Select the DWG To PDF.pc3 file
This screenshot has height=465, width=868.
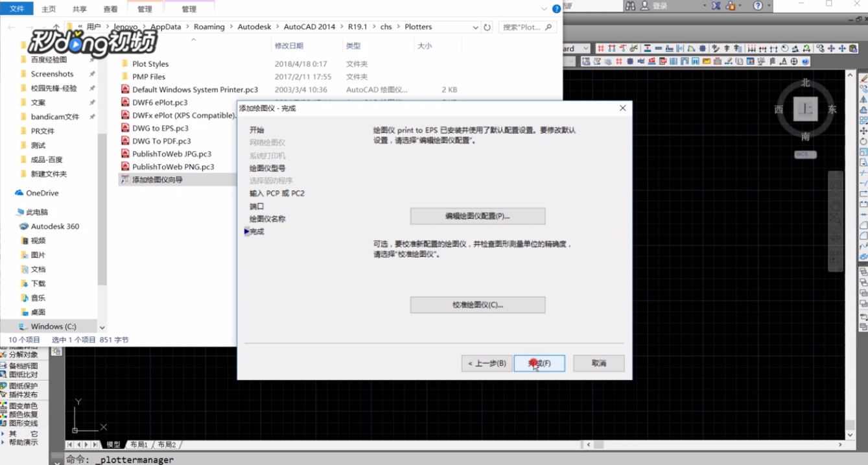(x=161, y=141)
